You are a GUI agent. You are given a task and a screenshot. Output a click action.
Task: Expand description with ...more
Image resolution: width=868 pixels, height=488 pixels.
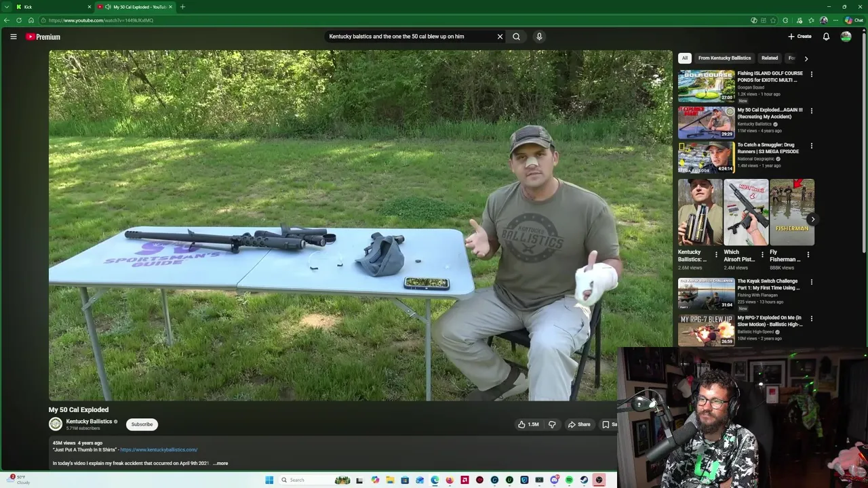[x=221, y=464]
